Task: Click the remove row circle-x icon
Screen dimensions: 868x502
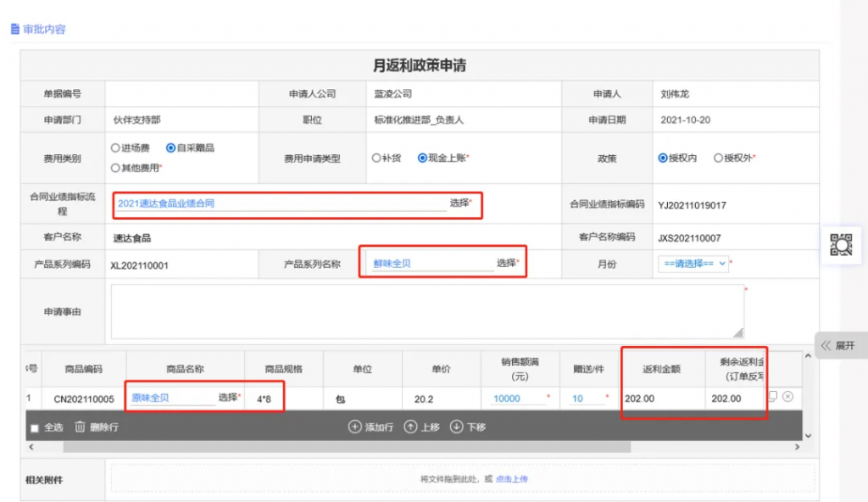Action: point(787,396)
